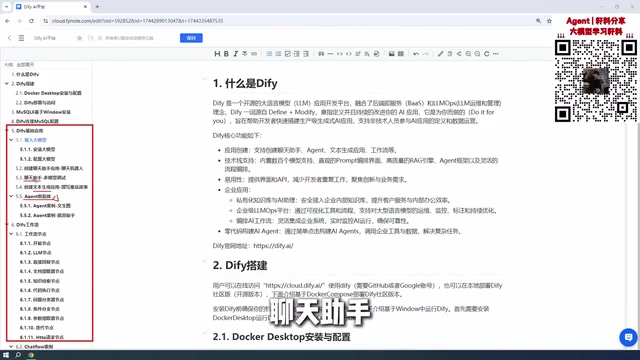Open outline item 6.1.2 LLM节点

pos(36,253)
